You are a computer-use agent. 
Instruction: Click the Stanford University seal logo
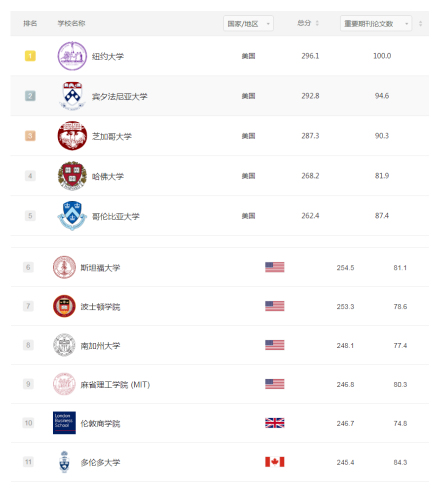[64, 267]
